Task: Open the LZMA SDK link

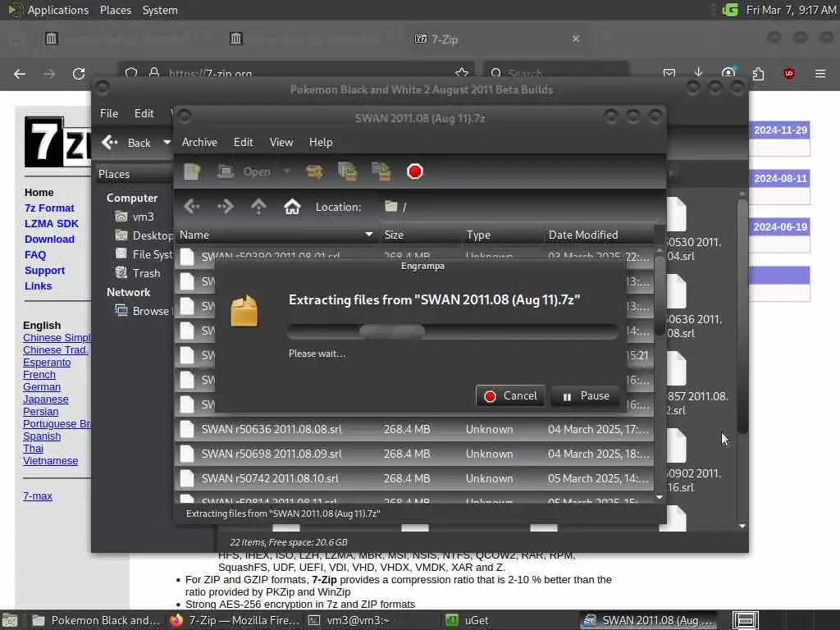Action: (x=52, y=223)
